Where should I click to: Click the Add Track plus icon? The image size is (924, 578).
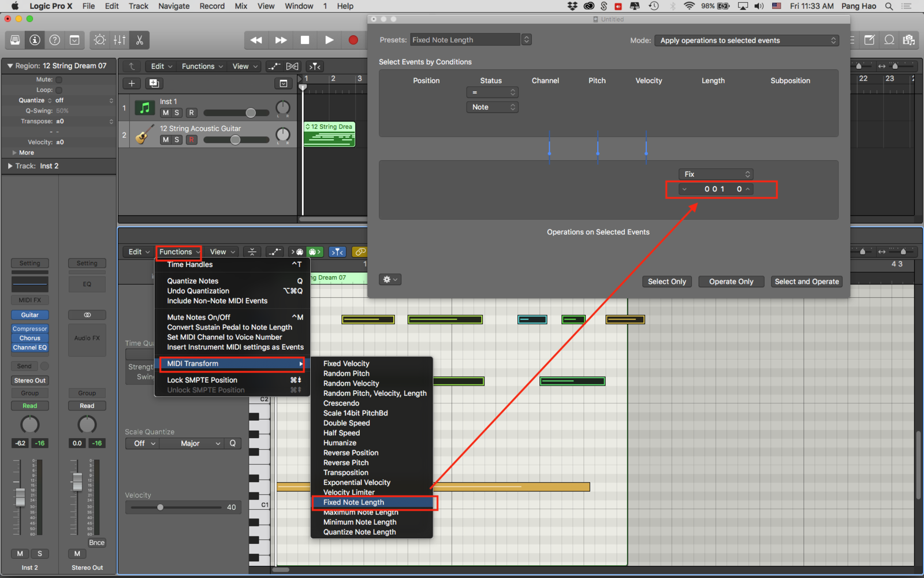pyautogui.click(x=132, y=83)
